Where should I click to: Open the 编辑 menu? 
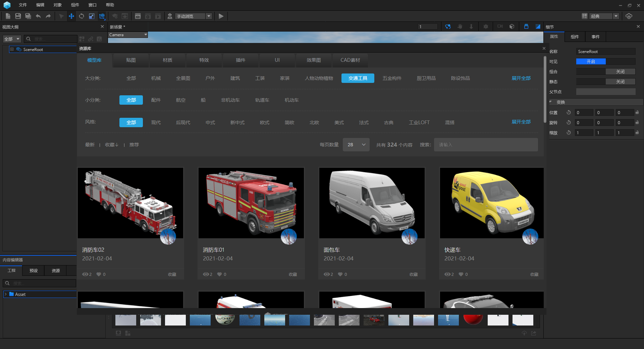[40, 5]
